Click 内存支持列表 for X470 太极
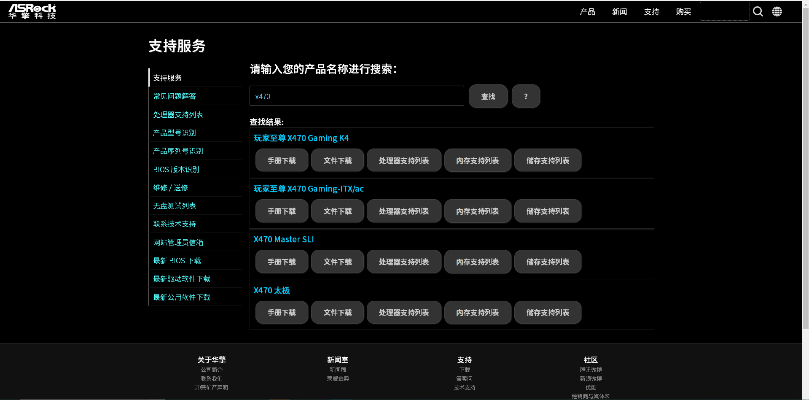The height and width of the screenshot is (400, 809). pos(476,312)
